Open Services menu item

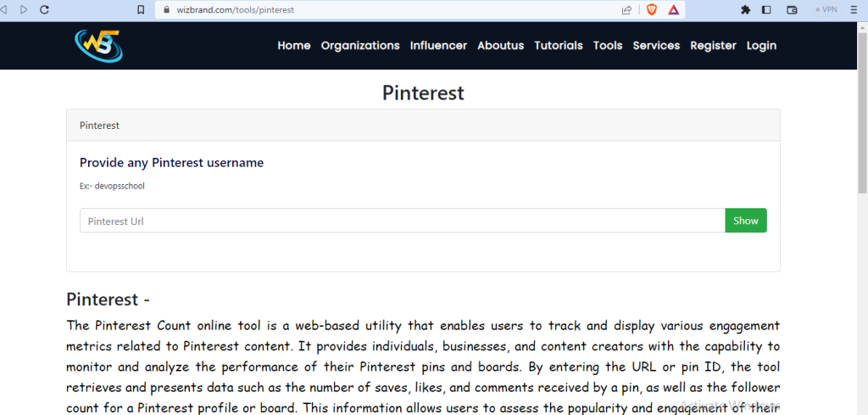pyautogui.click(x=656, y=46)
